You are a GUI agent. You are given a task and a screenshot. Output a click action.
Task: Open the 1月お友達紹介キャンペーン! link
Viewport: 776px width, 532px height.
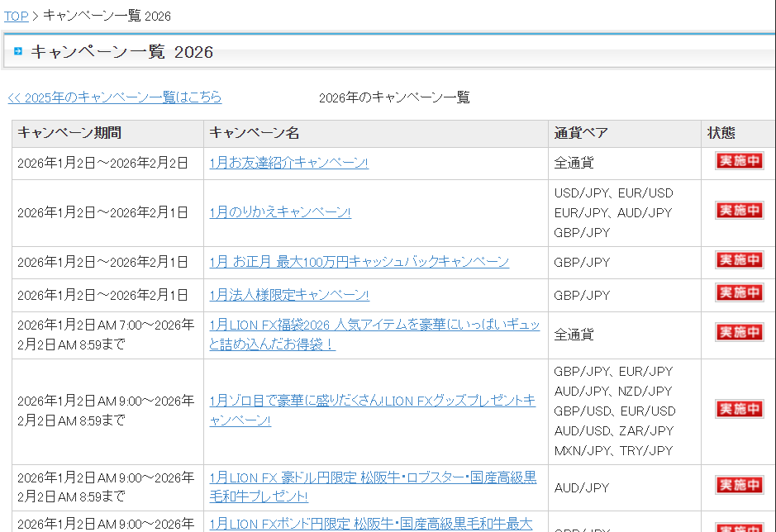pyautogui.click(x=288, y=163)
